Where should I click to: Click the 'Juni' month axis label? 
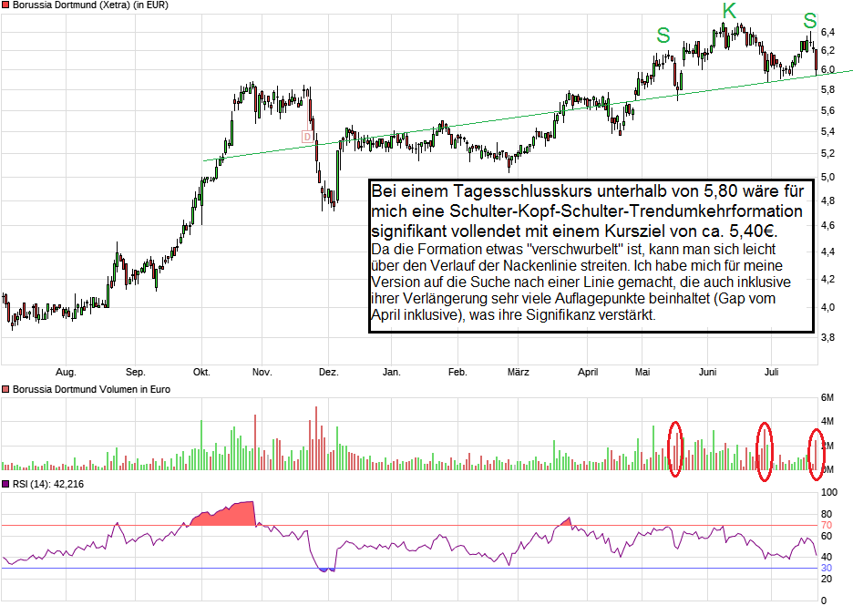point(707,372)
